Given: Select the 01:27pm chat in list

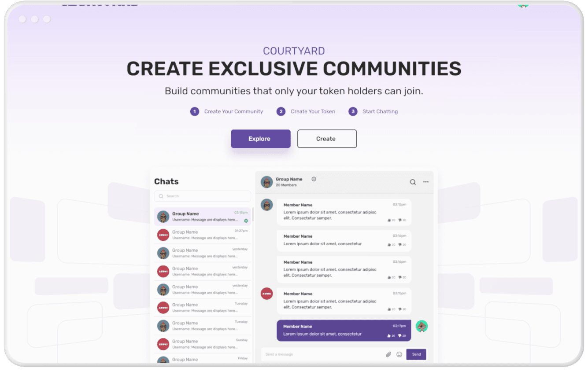Looking at the screenshot, I should (203, 235).
